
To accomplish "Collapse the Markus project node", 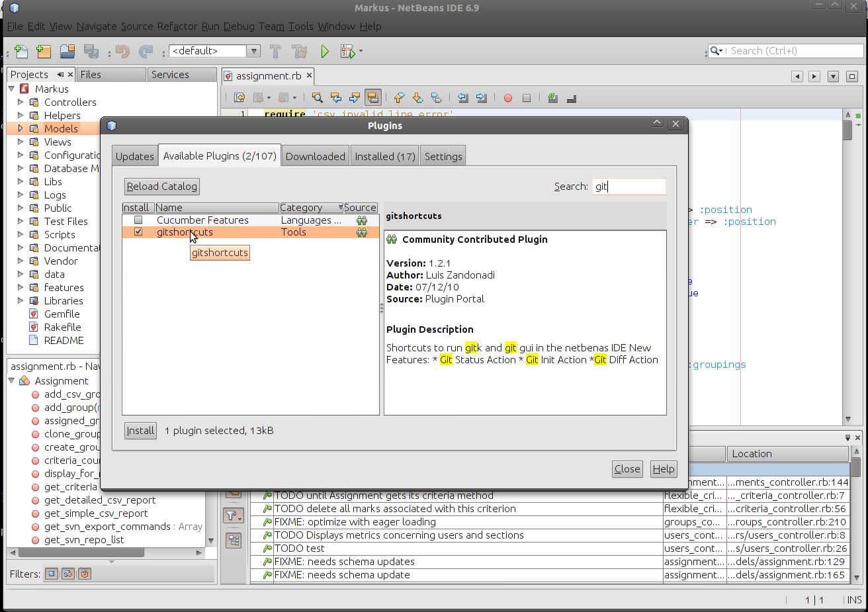I will (11, 89).
